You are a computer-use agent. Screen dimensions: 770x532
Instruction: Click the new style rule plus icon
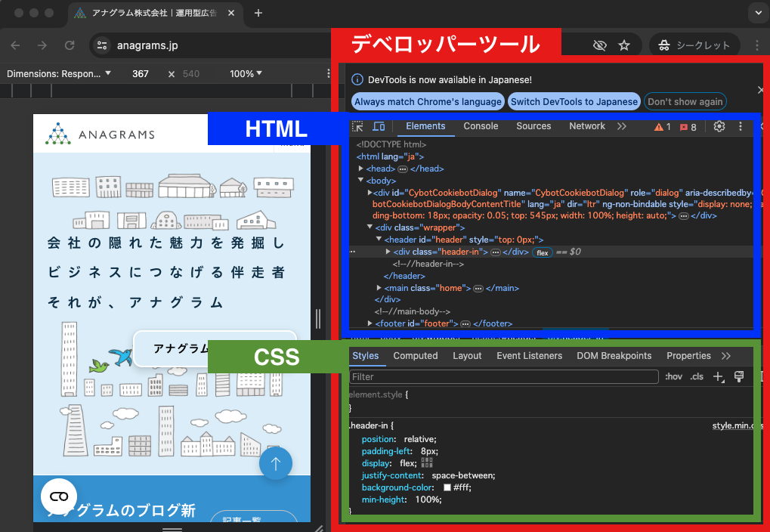(719, 376)
